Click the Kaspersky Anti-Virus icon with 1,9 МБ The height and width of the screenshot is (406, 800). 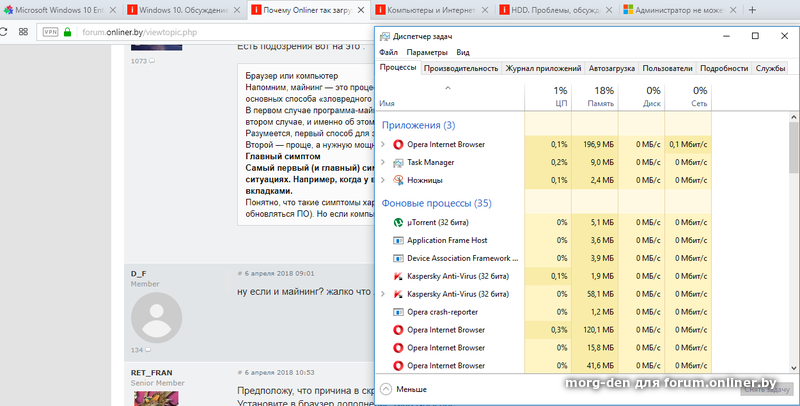[398, 276]
